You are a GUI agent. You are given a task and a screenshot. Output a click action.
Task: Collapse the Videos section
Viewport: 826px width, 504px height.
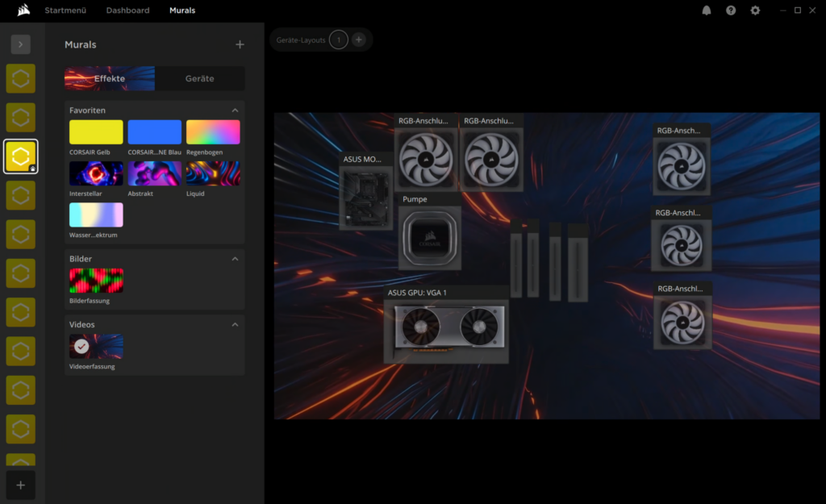coord(235,325)
